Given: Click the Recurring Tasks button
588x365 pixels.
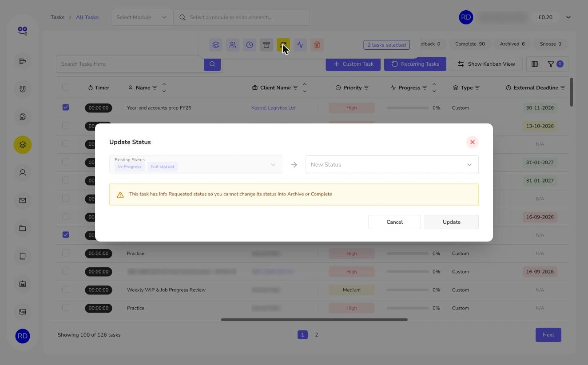Looking at the screenshot, I should click(415, 64).
